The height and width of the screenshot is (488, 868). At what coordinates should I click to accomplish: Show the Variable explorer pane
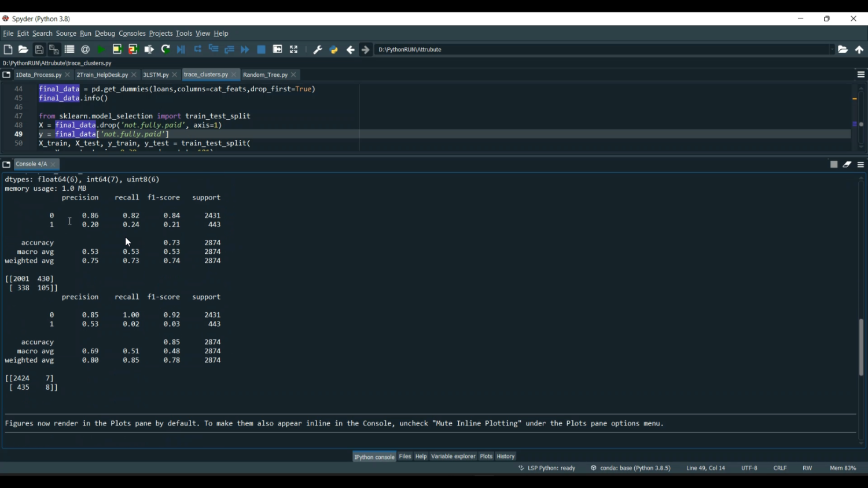coord(453,457)
